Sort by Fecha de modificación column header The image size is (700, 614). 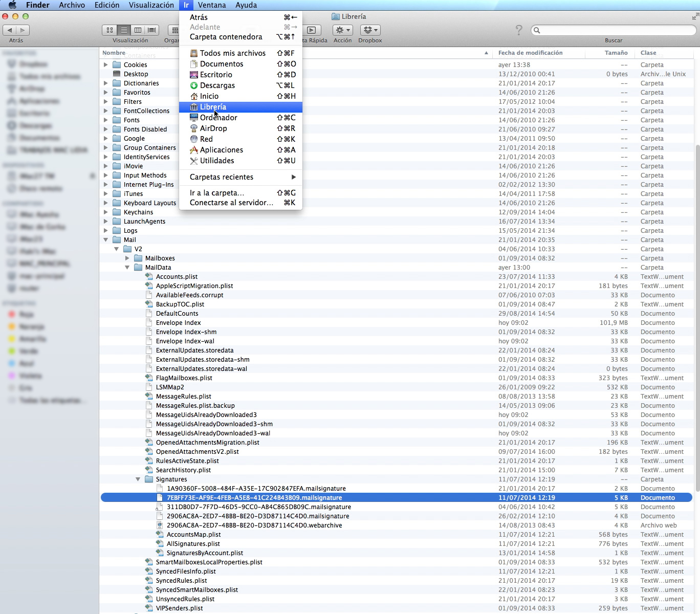(539, 53)
